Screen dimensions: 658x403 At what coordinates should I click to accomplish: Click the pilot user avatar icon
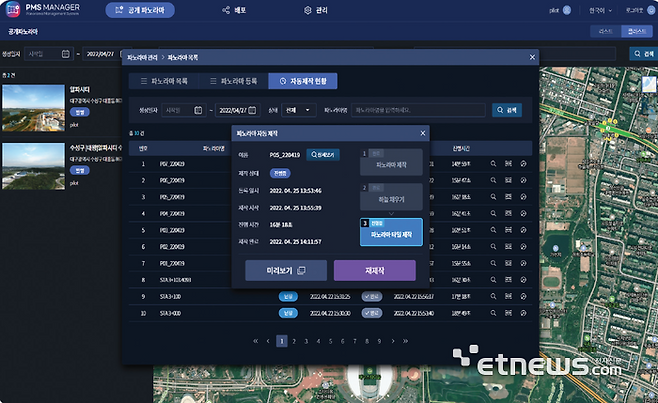pos(567,11)
